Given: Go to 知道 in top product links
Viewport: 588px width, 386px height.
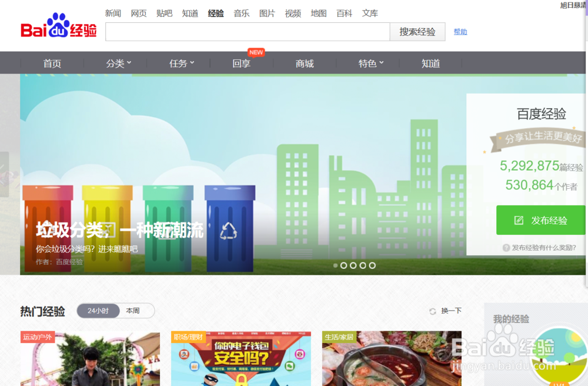Looking at the screenshot, I should tap(190, 14).
